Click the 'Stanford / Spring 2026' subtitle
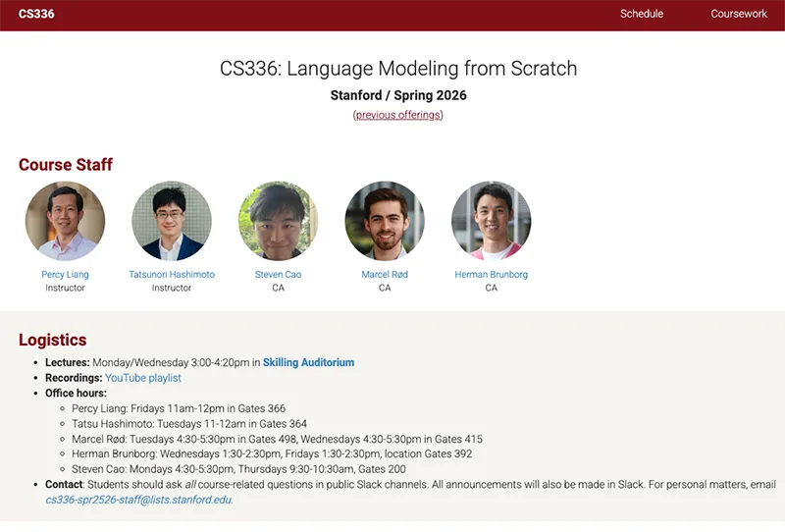Image resolution: width=785 pixels, height=532 pixels. click(398, 95)
